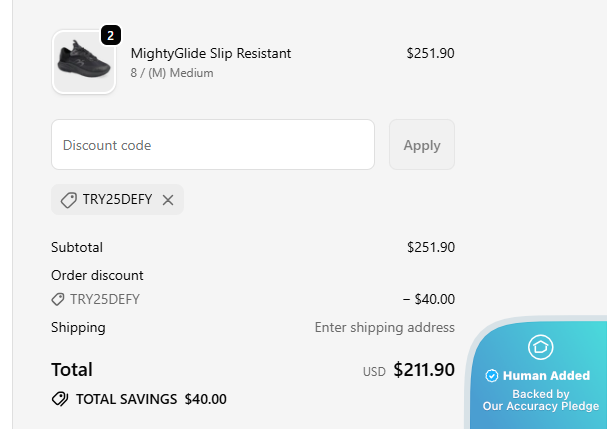Remove the TRY25DEFY discount code chip
The height and width of the screenshot is (429, 607).
[168, 200]
